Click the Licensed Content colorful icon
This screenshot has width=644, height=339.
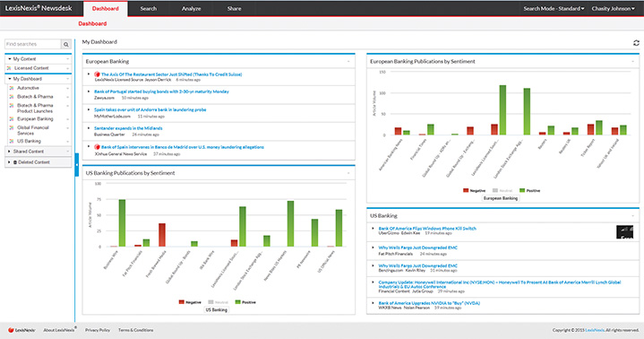pos(9,68)
